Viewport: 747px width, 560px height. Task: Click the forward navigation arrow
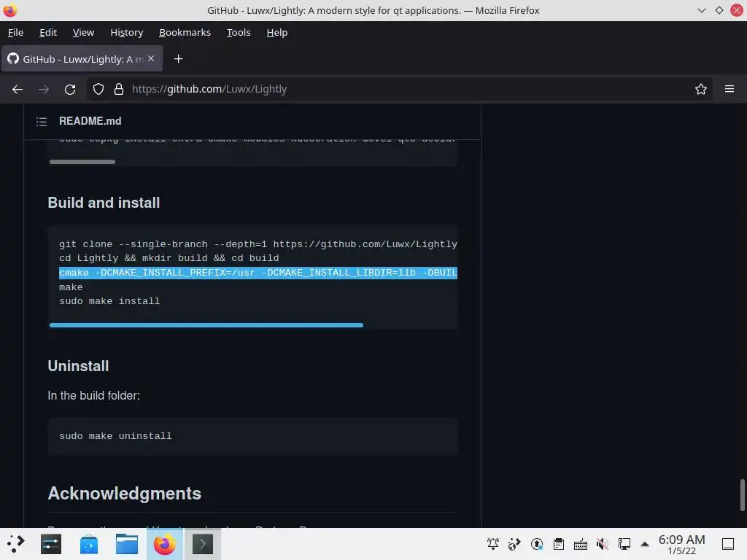tap(43, 89)
